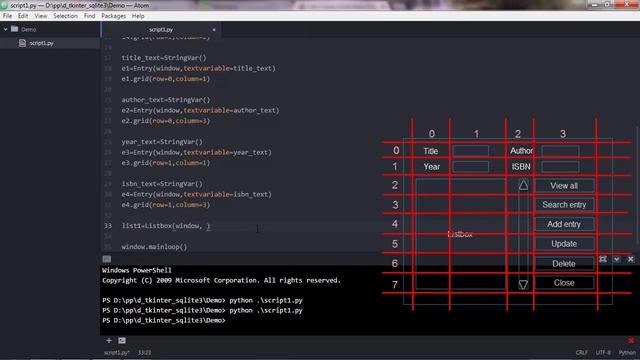The width and height of the screenshot is (640, 360).
Task: Add a new terminal with the plus icon
Action: tap(109, 340)
